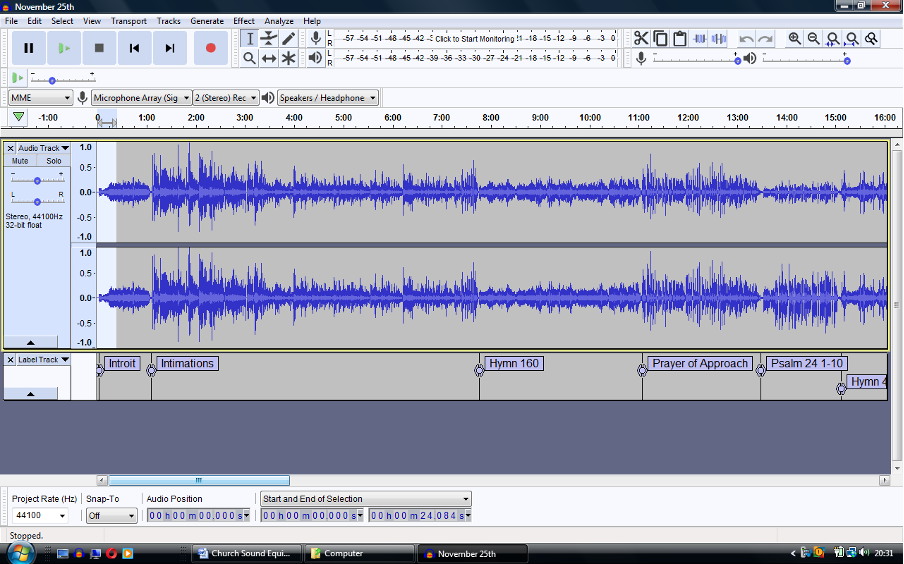
Task: Select the Draw (pencil) tool
Action: pos(289,39)
